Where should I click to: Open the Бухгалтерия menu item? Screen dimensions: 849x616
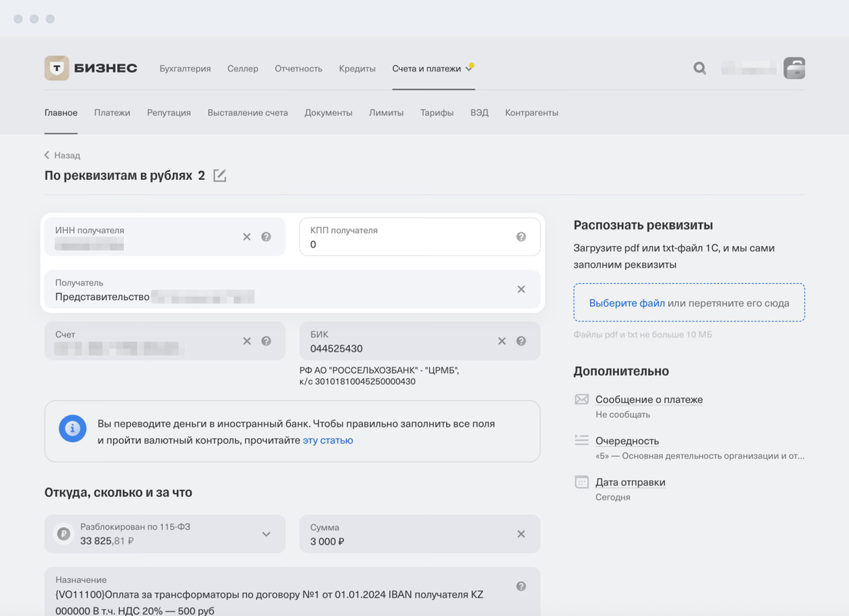click(x=185, y=68)
